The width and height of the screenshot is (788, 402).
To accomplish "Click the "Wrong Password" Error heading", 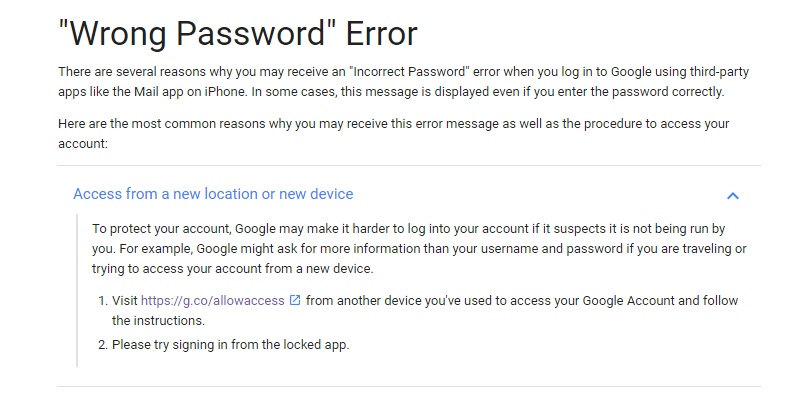I will pyautogui.click(x=237, y=35).
